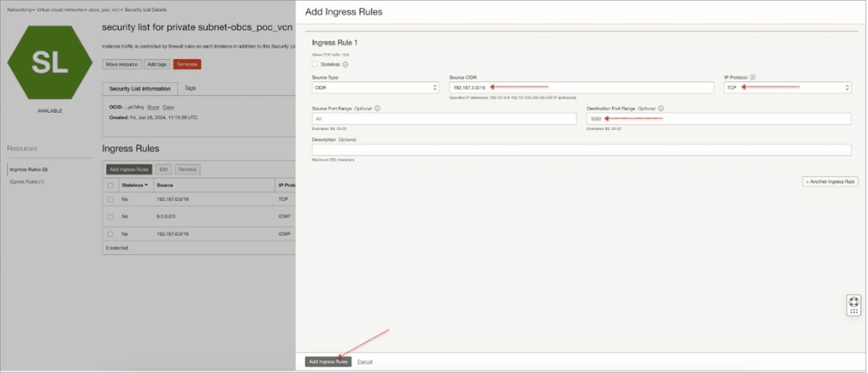Viewport: 868px width, 373px height.
Task: Click the Add Ingress Rules submit button in the panel footer
Action: (x=328, y=362)
